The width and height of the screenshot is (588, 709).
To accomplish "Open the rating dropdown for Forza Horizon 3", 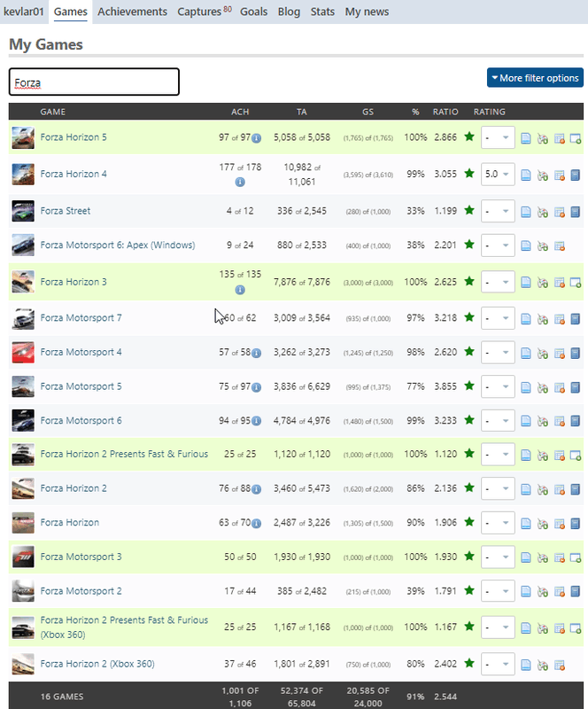I will point(498,282).
